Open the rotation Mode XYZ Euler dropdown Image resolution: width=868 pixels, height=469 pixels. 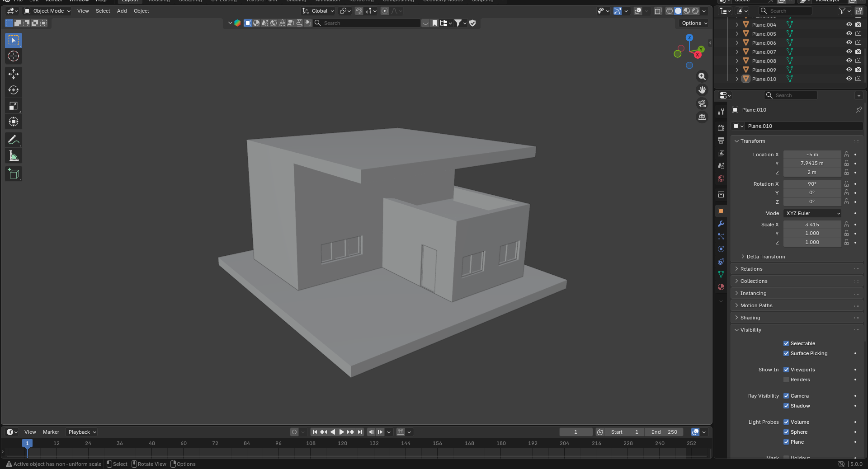pos(812,213)
